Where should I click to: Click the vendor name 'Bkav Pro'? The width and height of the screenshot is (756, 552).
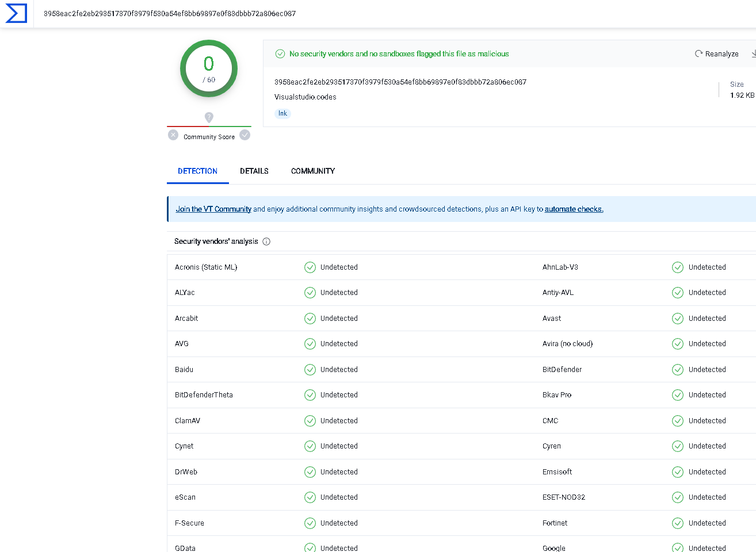point(557,395)
